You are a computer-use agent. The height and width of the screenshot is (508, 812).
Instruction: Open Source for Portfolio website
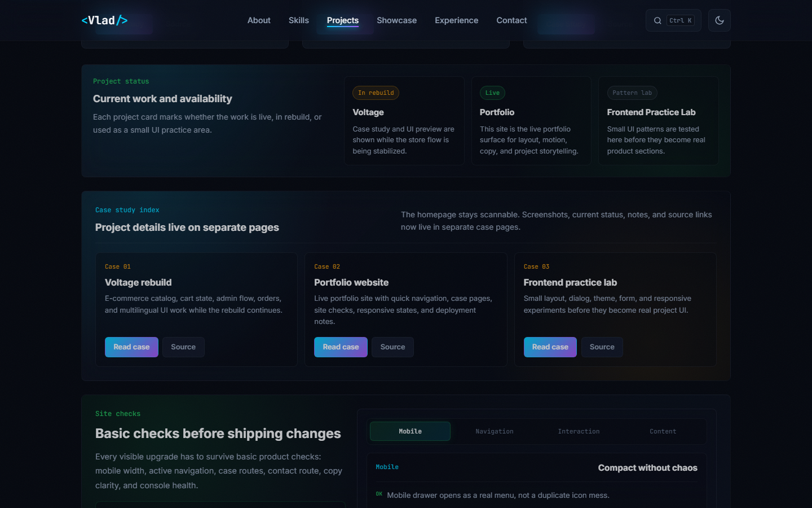click(392, 347)
